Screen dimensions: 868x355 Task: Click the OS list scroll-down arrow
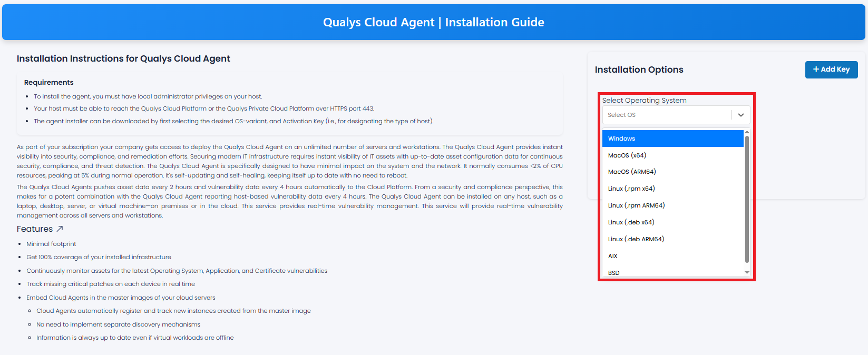coord(747,272)
